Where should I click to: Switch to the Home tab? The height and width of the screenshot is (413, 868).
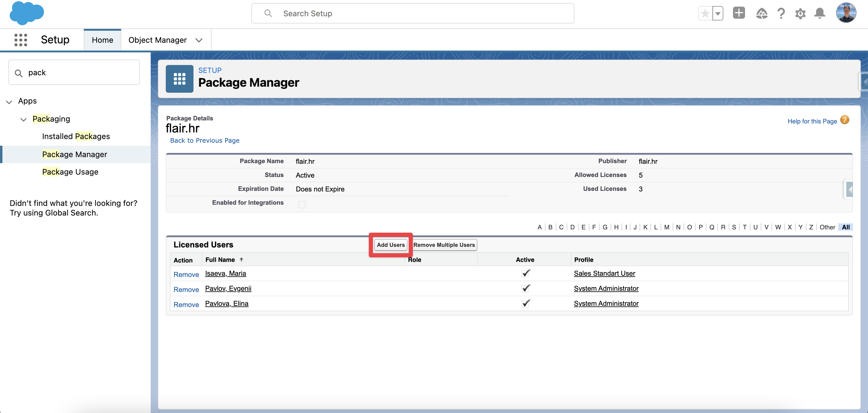point(102,40)
